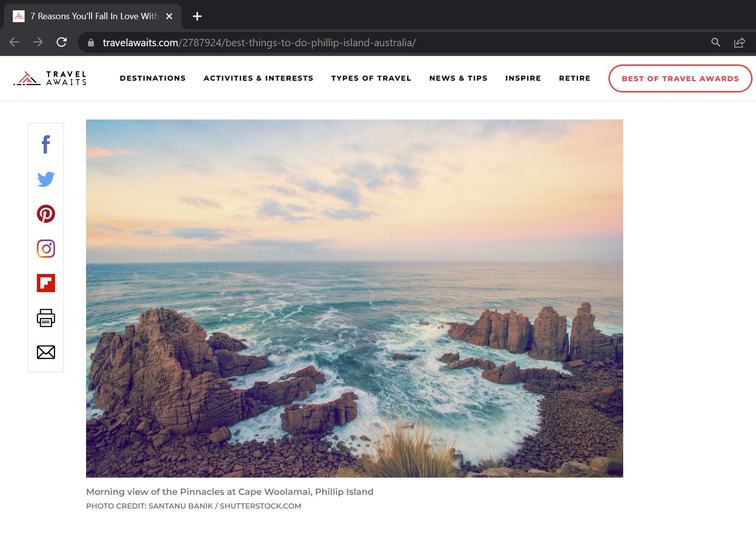Screen dimensions: 756x545
Task: Click the share page icon in address bar
Action: coord(739,43)
